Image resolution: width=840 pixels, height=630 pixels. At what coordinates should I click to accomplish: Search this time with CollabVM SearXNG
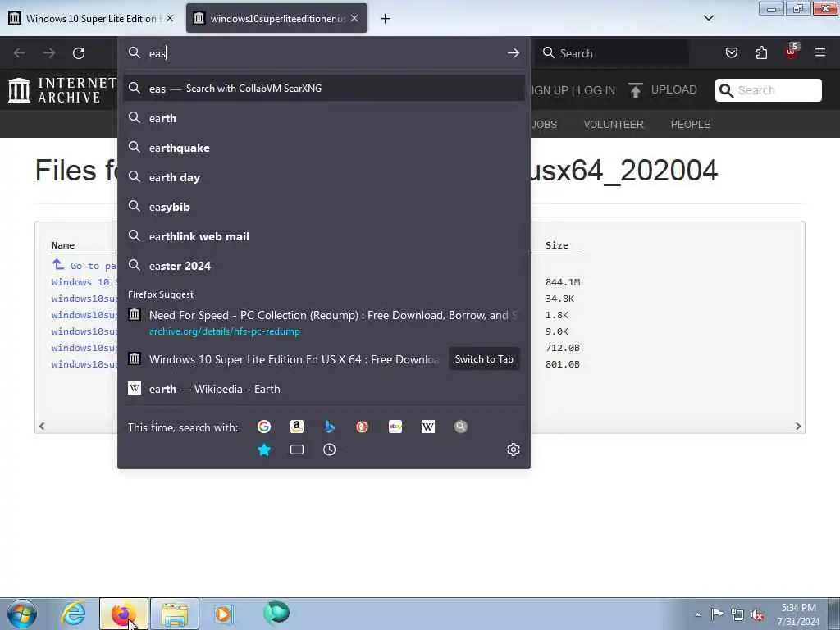(461, 427)
